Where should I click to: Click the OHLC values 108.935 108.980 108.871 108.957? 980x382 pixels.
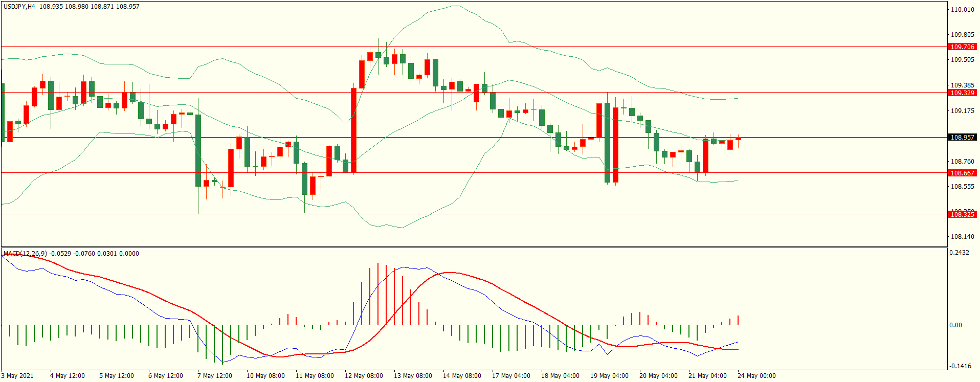point(90,7)
